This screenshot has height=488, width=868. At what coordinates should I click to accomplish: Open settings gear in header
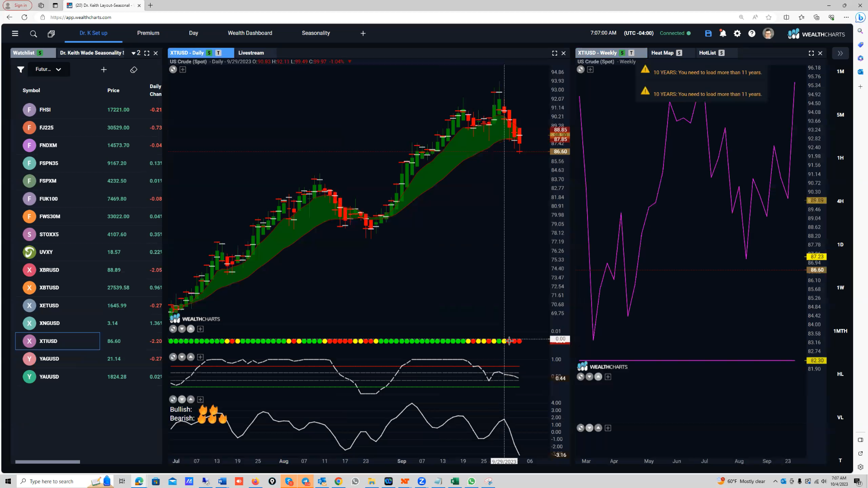pos(737,33)
